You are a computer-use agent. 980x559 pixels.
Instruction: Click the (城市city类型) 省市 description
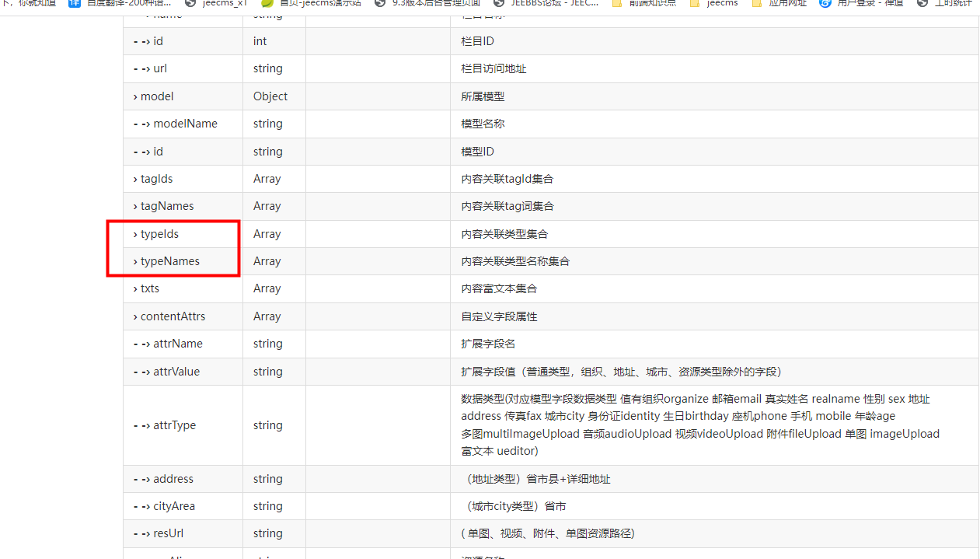pos(513,506)
